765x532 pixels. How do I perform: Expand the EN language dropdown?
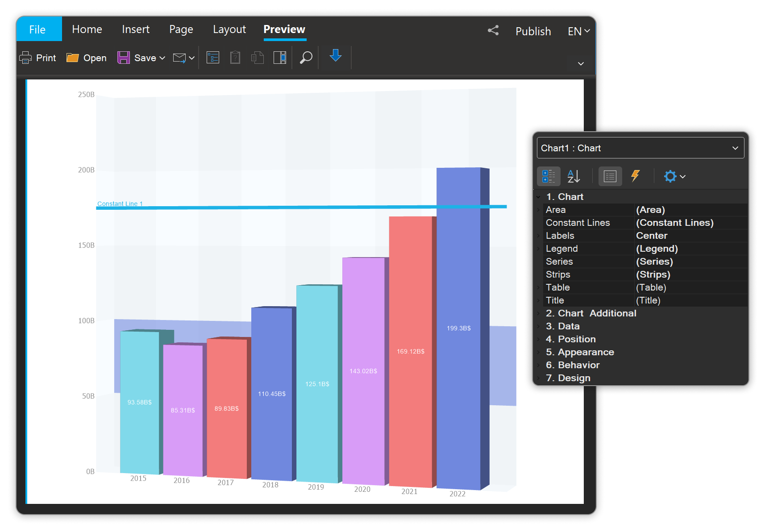point(579,31)
